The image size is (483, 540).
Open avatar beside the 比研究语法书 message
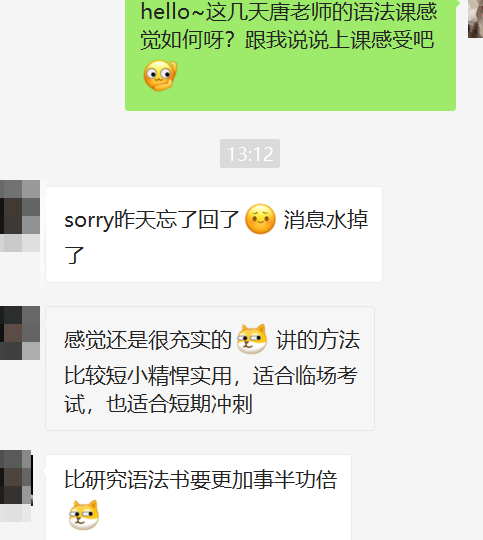17,485
